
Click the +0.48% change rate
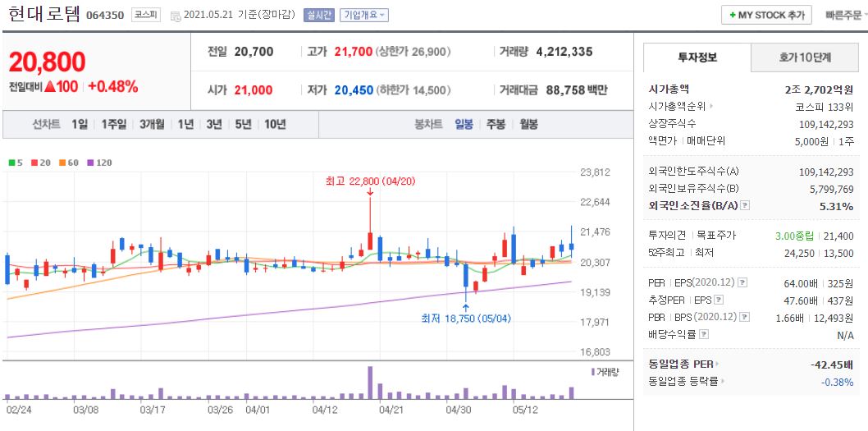[113, 86]
